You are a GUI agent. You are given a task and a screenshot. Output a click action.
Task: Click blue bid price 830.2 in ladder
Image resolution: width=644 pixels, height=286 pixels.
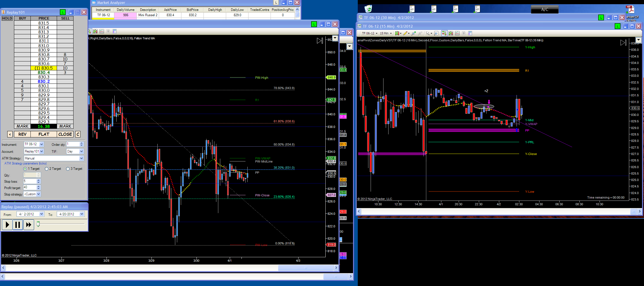coord(44,82)
